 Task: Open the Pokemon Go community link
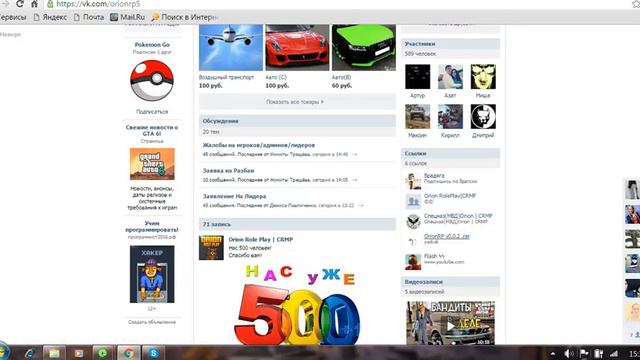152,44
